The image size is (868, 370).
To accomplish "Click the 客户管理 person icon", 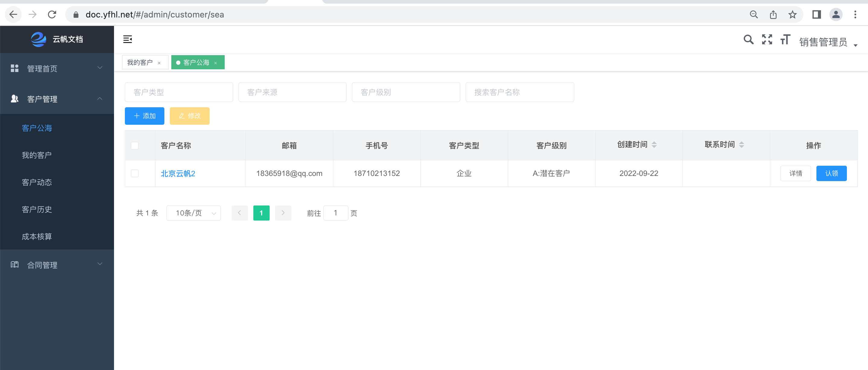I will 14,99.
